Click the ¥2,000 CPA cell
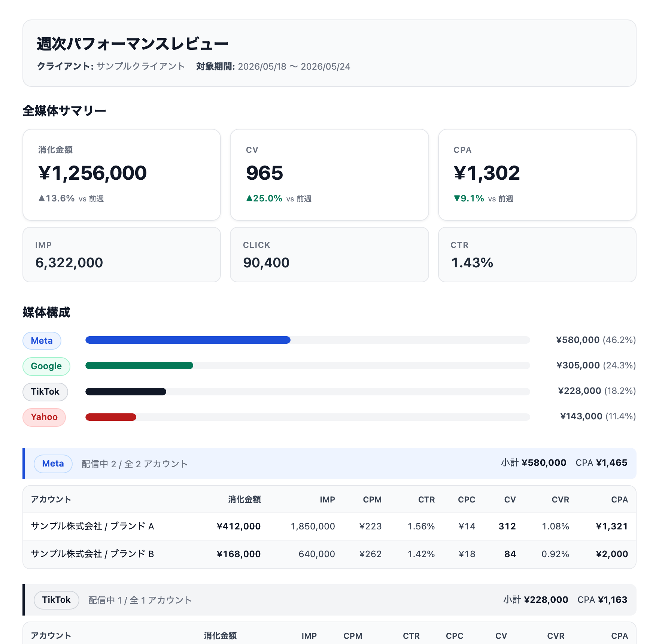 612,554
